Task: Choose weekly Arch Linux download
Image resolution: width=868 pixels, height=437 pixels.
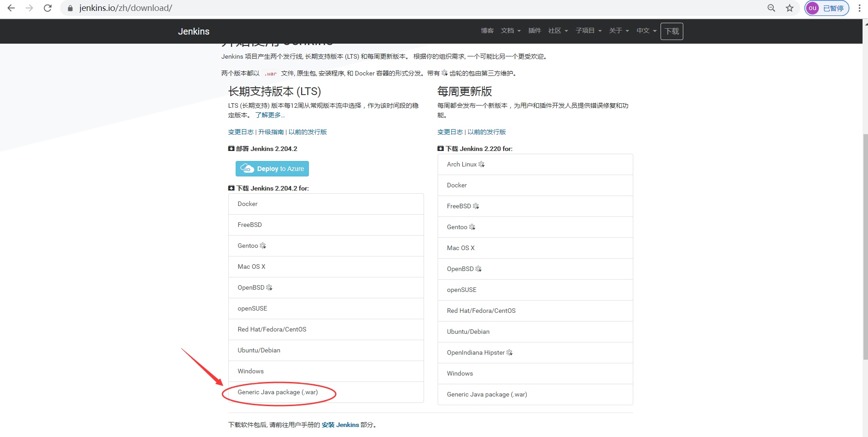Action: 462,165
